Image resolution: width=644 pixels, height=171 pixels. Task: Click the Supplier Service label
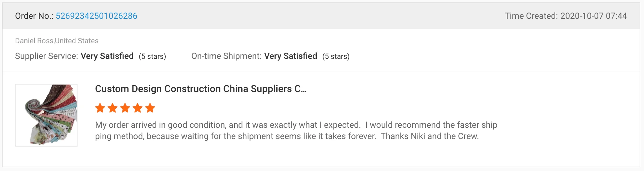[x=46, y=56]
